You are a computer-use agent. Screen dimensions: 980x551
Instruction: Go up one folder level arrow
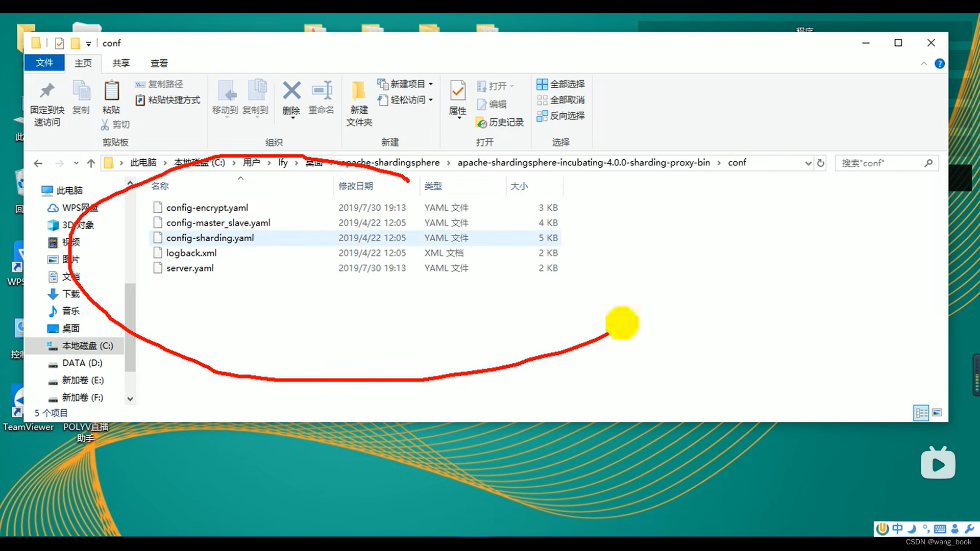click(91, 163)
